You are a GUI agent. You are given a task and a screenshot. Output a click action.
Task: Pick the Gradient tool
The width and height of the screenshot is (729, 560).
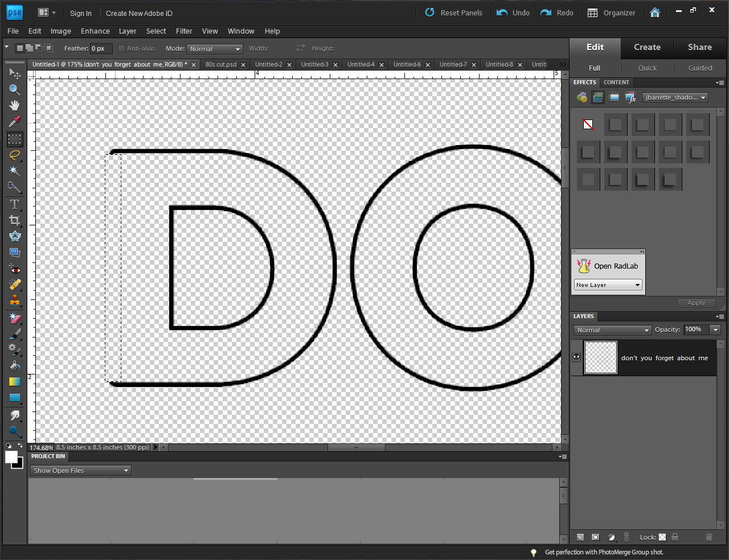click(x=15, y=381)
